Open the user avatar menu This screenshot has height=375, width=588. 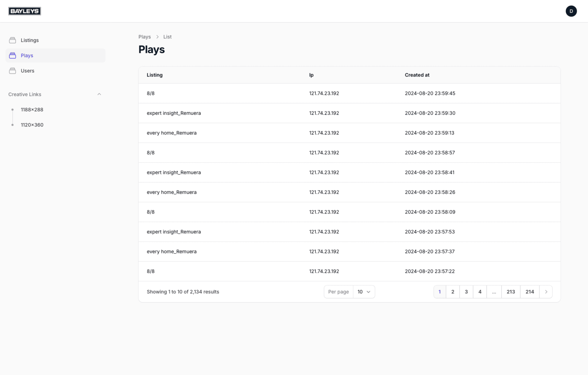pos(571,11)
